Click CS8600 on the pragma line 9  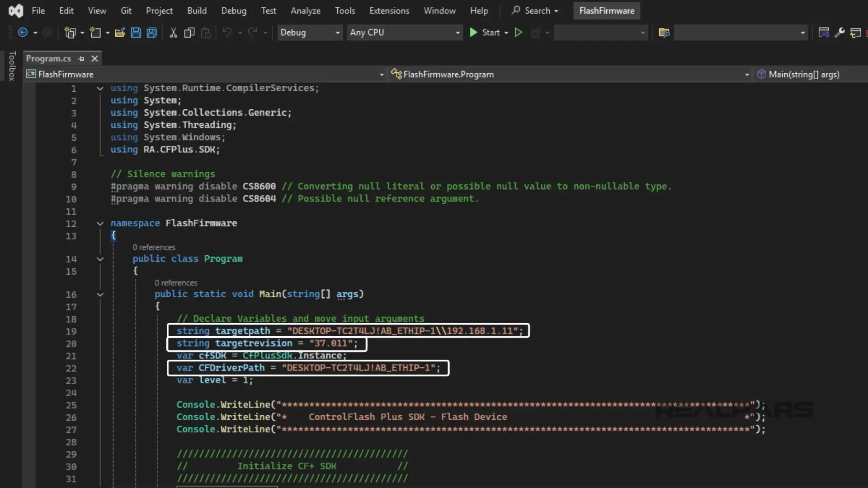click(x=259, y=186)
